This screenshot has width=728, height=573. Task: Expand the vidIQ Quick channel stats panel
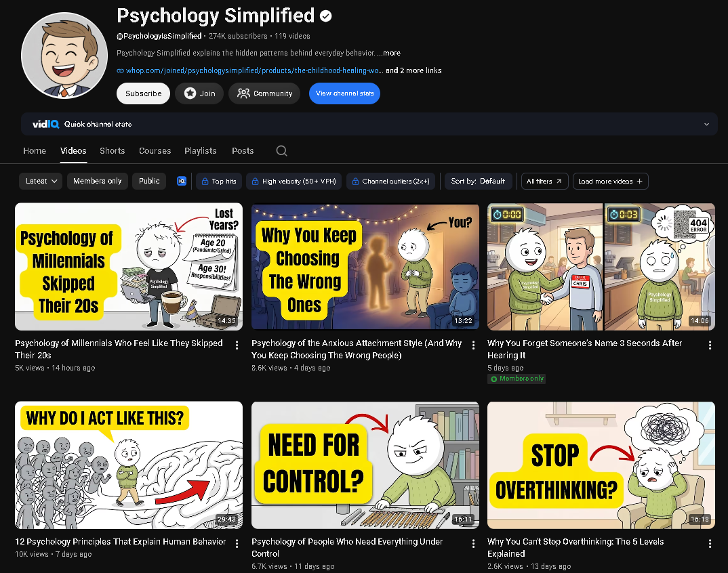706,125
